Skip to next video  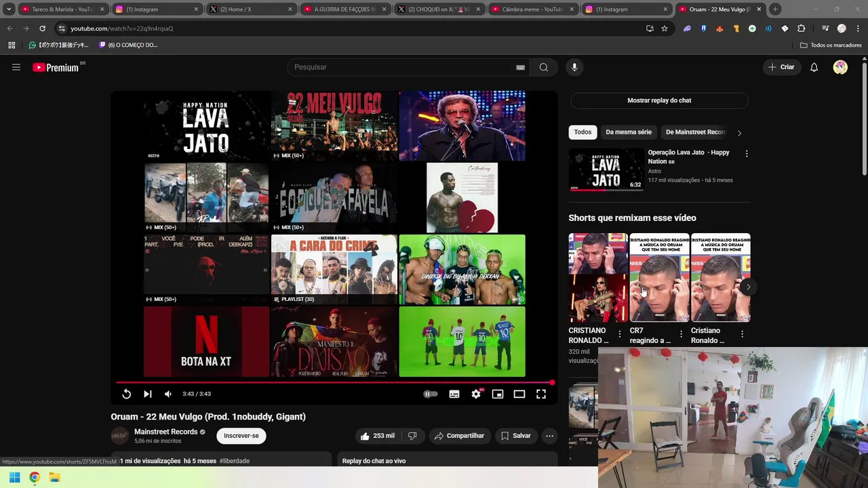[x=147, y=394]
